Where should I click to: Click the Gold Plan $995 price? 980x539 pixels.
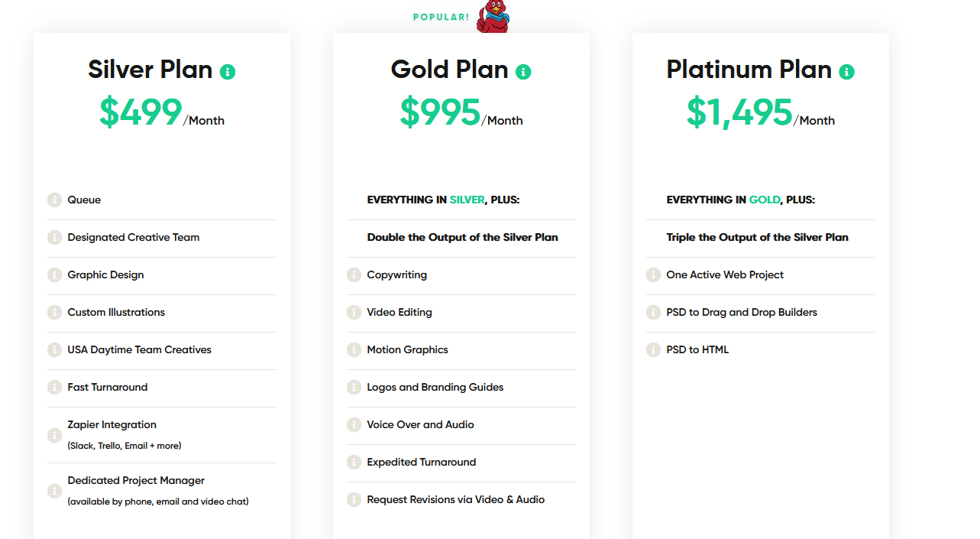pos(441,112)
